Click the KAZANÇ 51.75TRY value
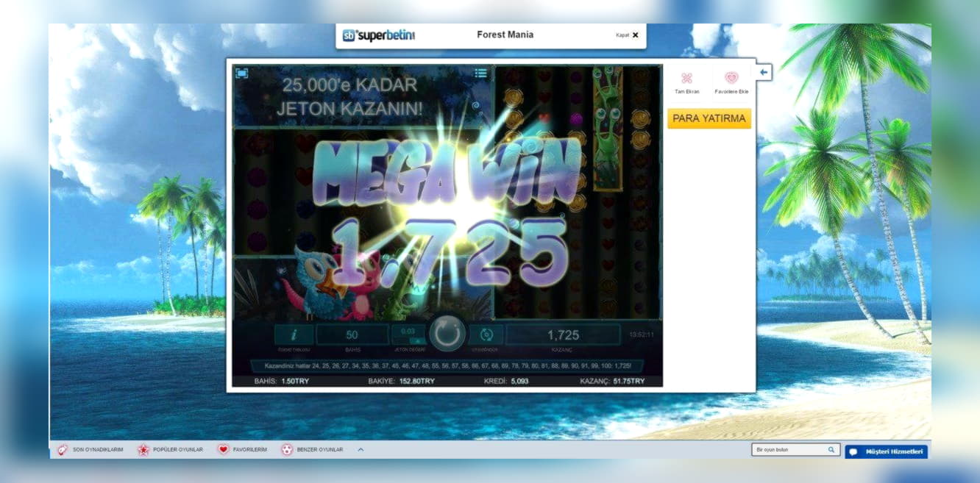 [x=612, y=381]
